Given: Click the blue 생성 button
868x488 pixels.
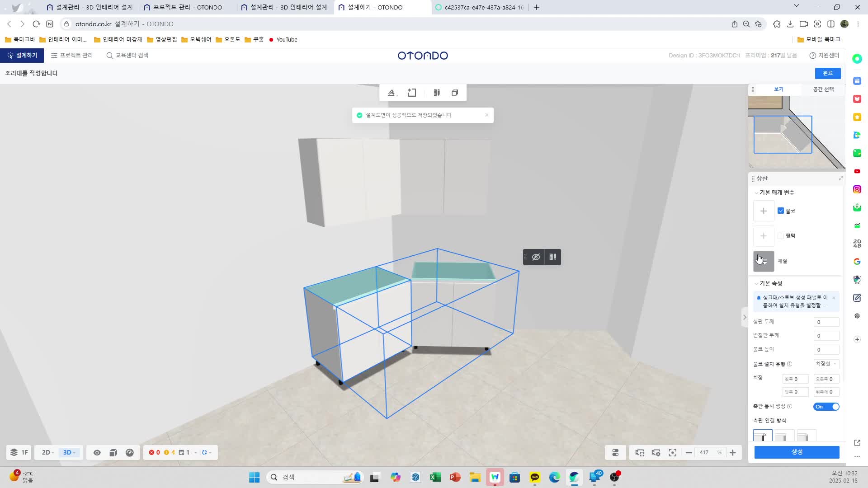Looking at the screenshot, I should click(x=797, y=452).
